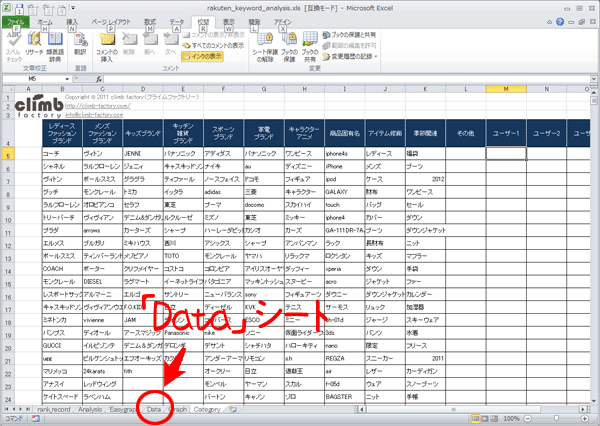This screenshot has height=426, width=600.
Task: Open the リサーチ research tool
Action: (x=34, y=44)
